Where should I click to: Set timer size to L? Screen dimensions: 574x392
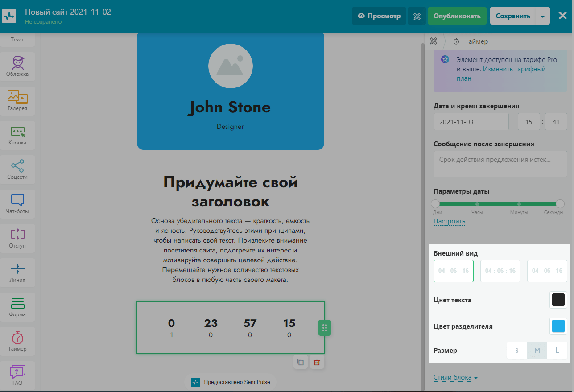tap(557, 351)
